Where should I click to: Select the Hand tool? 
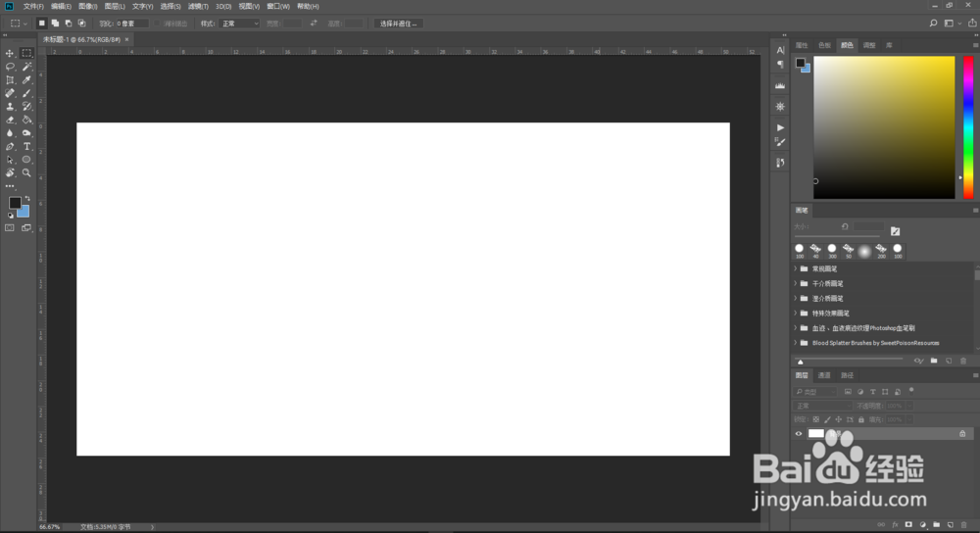(10, 172)
